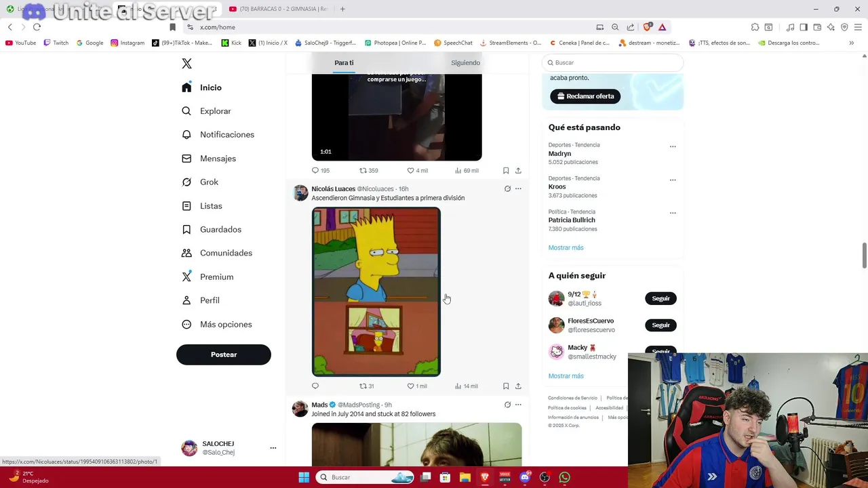This screenshot has height=488, width=868.
Task: Switch to Para ti tab
Action: [344, 62]
